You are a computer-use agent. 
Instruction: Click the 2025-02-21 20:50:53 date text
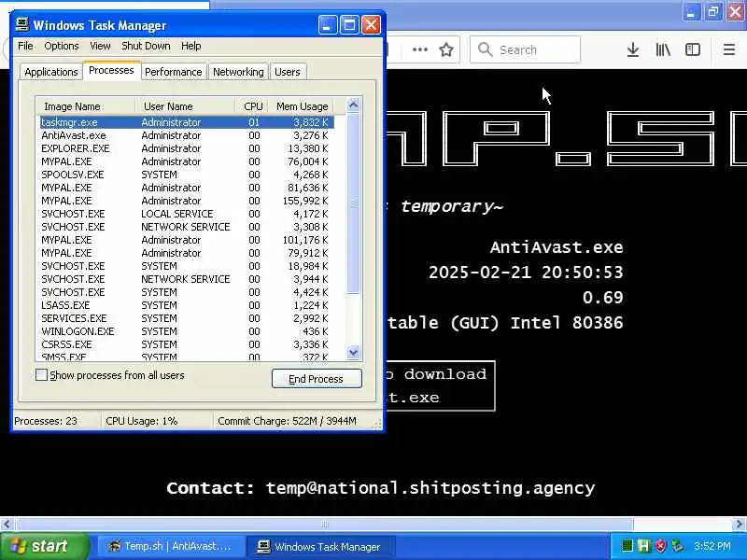pyautogui.click(x=526, y=273)
